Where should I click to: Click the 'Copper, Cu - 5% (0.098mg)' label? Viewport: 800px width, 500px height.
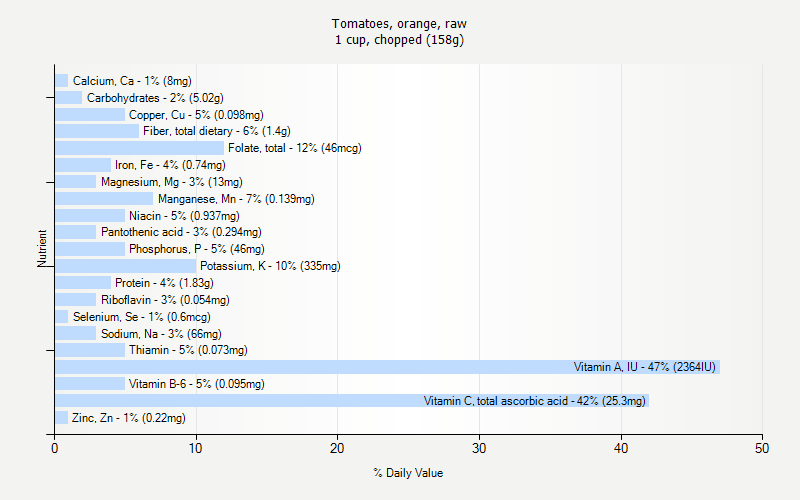tap(196, 115)
